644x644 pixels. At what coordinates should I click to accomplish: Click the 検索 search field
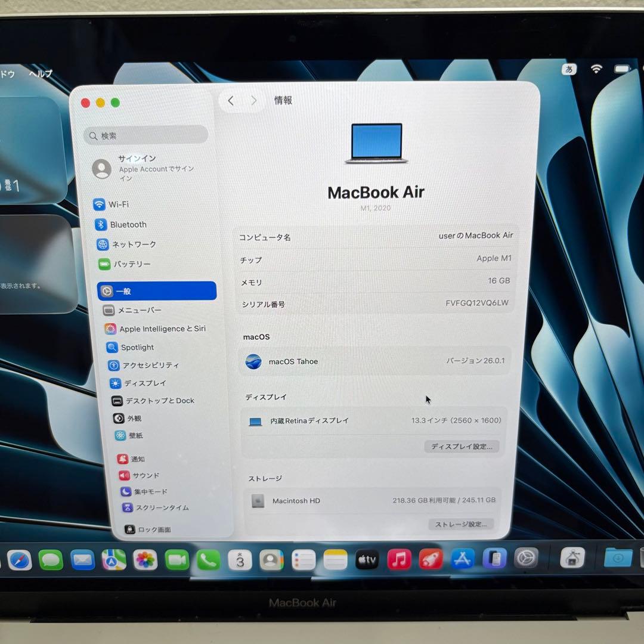145,135
